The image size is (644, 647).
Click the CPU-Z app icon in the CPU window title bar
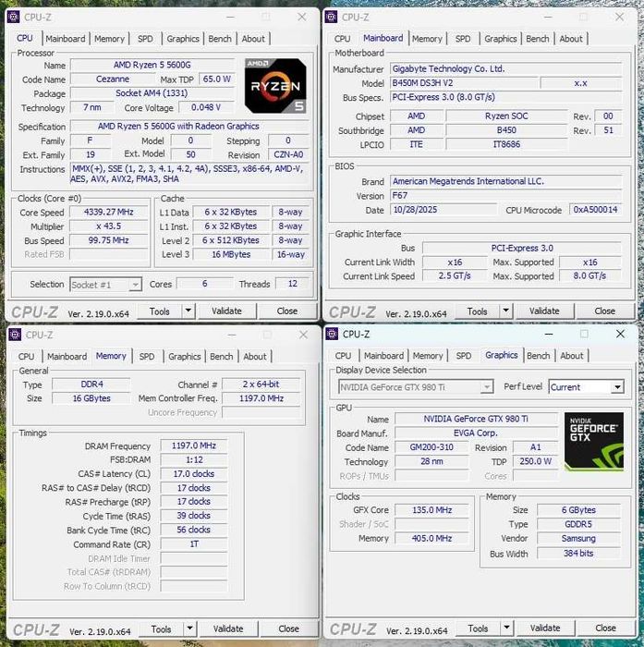tap(13, 17)
